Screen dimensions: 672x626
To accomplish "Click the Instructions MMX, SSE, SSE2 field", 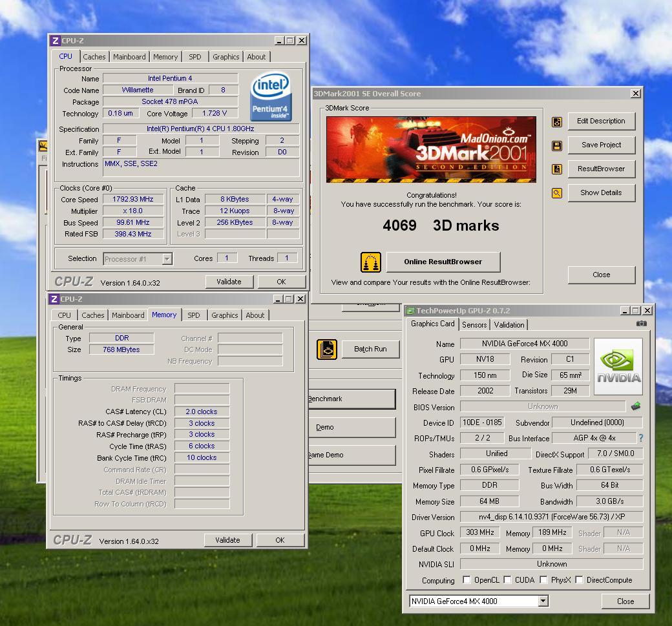I will (x=201, y=167).
